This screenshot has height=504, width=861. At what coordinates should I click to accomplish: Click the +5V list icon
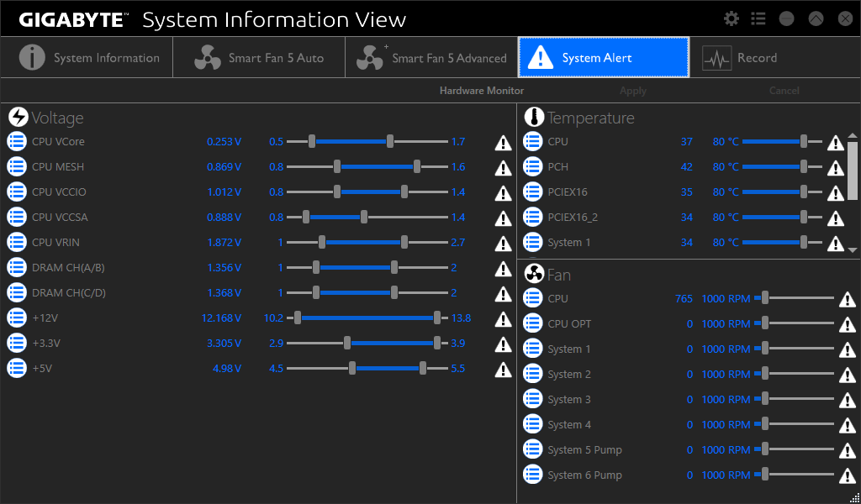[x=17, y=369]
